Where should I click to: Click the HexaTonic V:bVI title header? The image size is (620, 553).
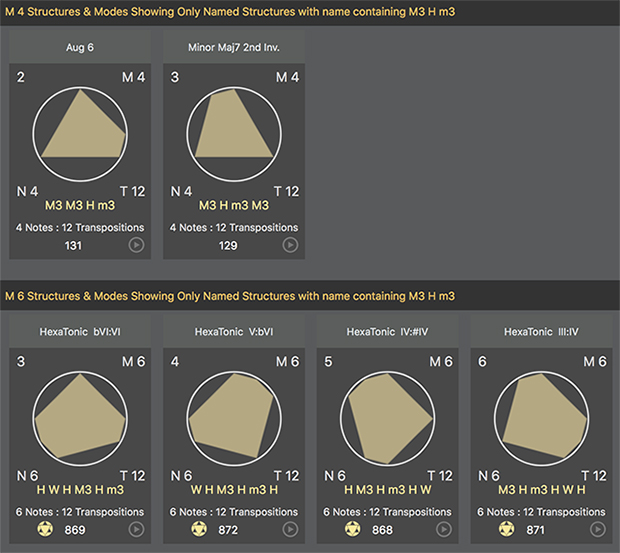[233, 331]
